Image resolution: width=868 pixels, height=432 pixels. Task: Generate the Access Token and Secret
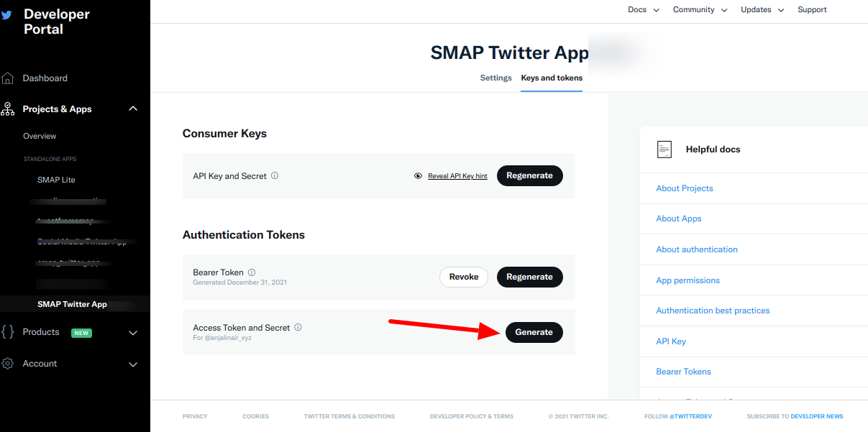click(534, 332)
